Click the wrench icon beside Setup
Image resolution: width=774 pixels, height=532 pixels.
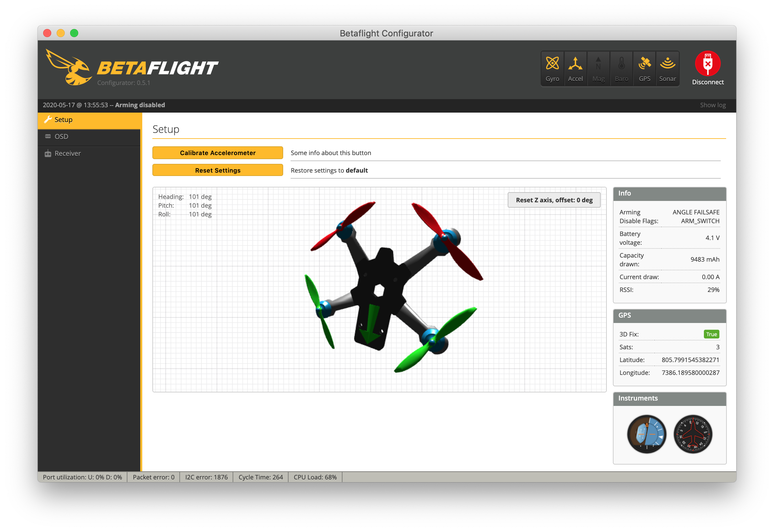pos(48,120)
